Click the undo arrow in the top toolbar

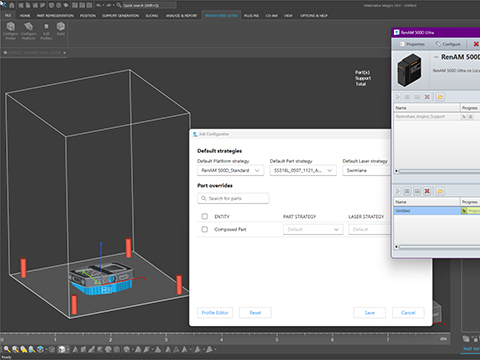pos(99,5)
